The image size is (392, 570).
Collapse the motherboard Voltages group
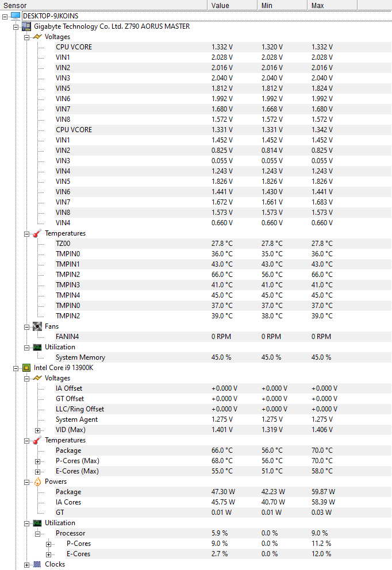pos(26,37)
